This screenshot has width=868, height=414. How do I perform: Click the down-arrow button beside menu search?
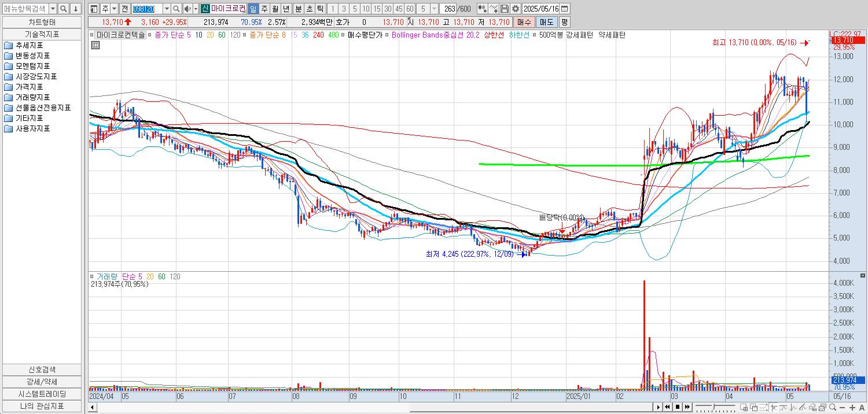tap(75, 9)
